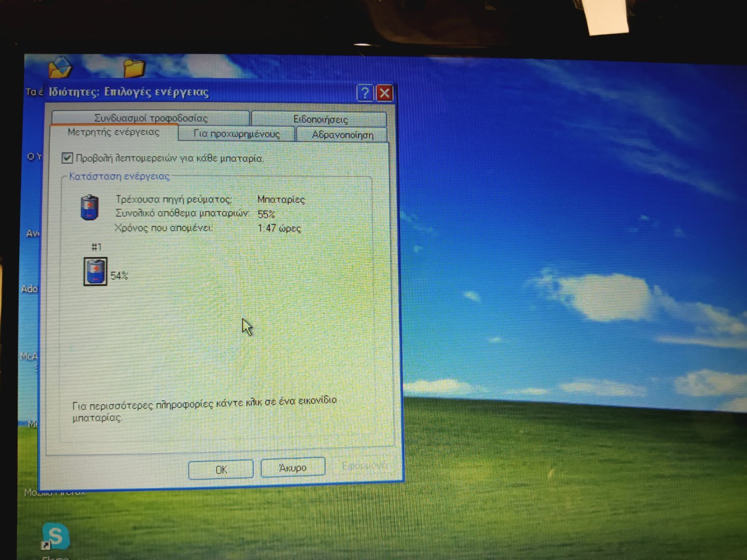This screenshot has height=560, width=747.
Task: Open the Skype desktop shortcut
Action: [x=55, y=537]
